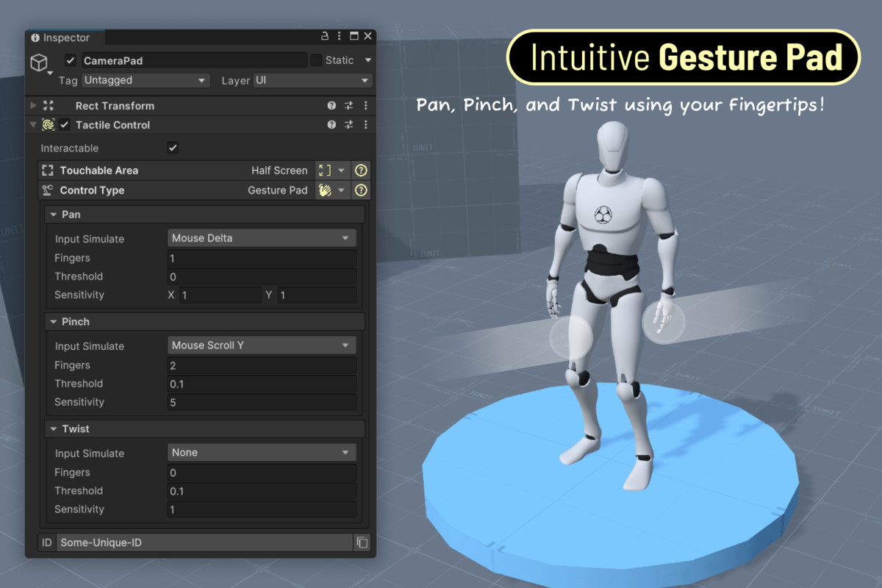Copy the ID with the copy icon
Image resolution: width=882 pixels, height=588 pixels.
(x=362, y=542)
